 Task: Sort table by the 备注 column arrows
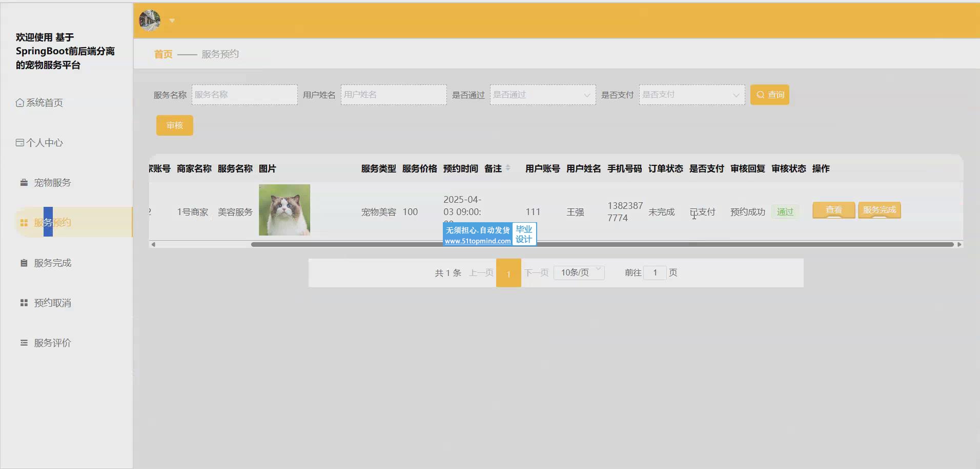click(x=508, y=168)
